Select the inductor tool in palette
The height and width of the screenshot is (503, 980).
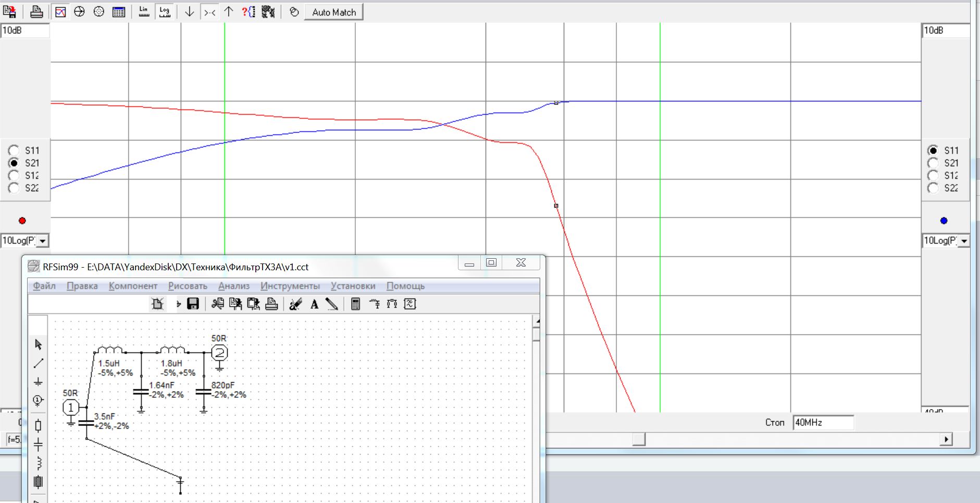38,463
